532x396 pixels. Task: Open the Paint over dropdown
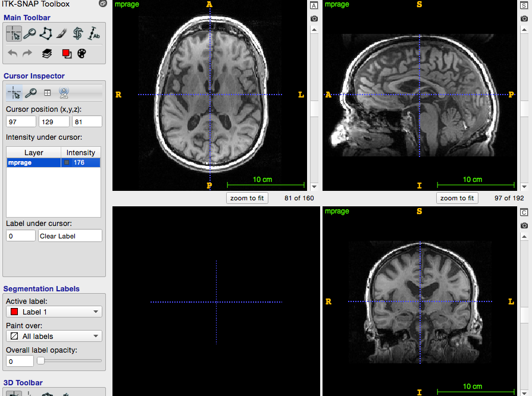54,336
